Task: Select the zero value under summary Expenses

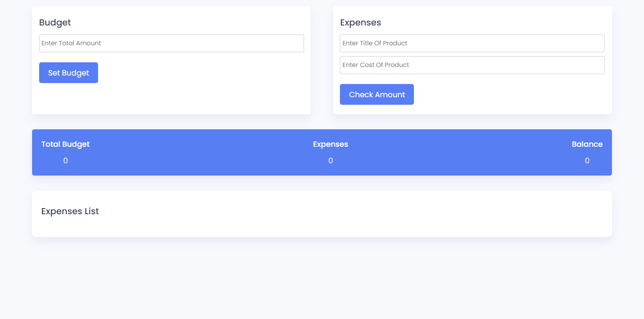Action: (x=330, y=161)
